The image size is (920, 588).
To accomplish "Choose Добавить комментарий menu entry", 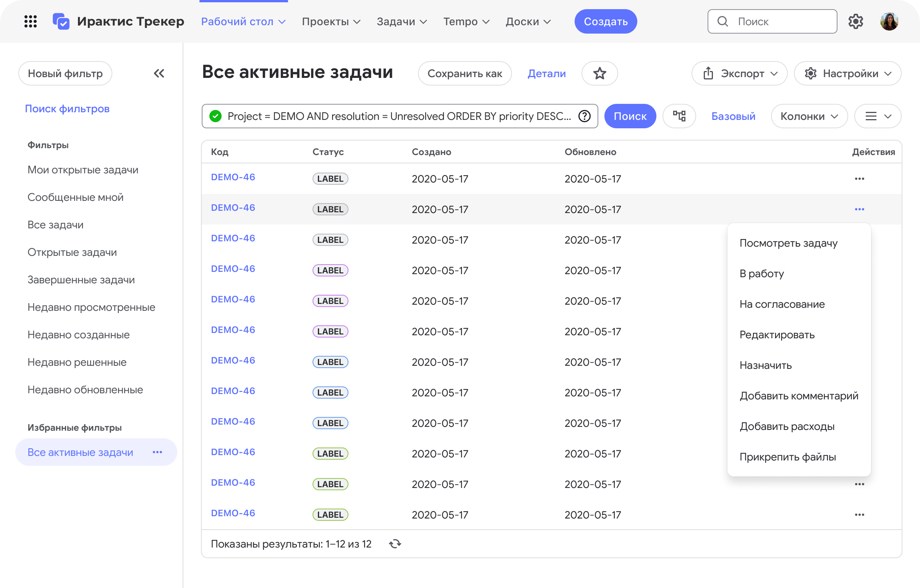I will 799,396.
